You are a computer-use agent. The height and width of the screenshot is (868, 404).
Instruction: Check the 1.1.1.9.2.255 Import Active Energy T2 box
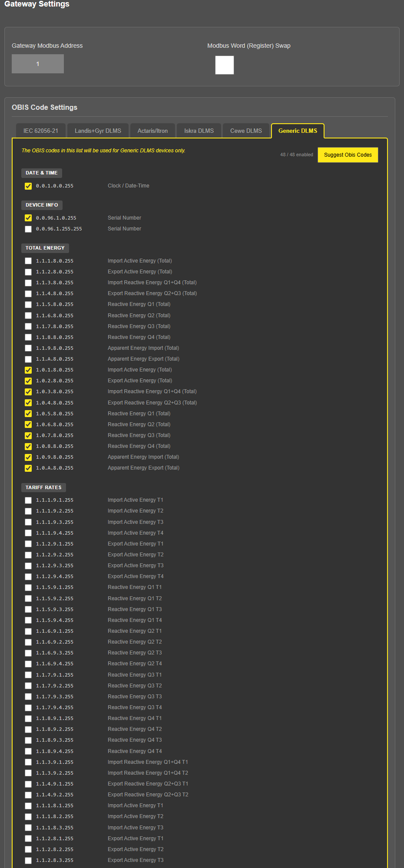tap(28, 511)
